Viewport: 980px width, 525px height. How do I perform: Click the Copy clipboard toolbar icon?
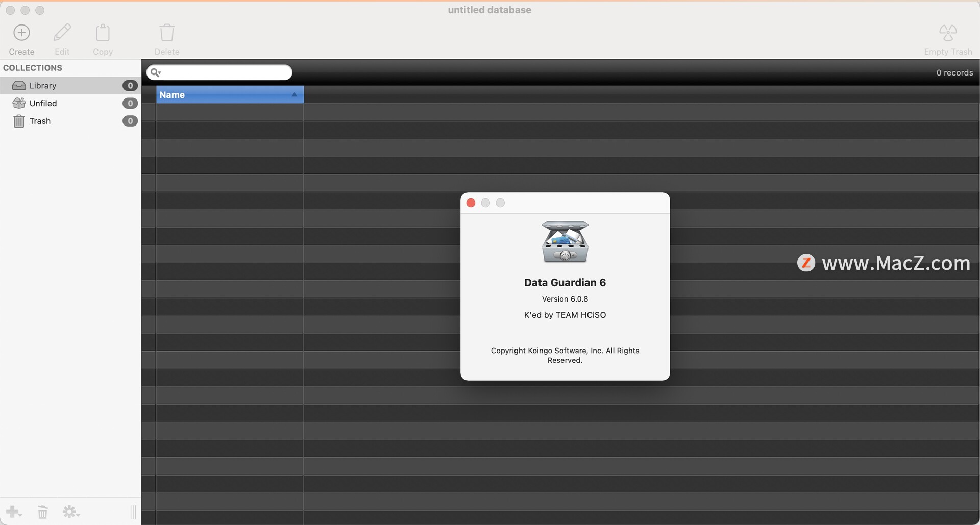(103, 33)
